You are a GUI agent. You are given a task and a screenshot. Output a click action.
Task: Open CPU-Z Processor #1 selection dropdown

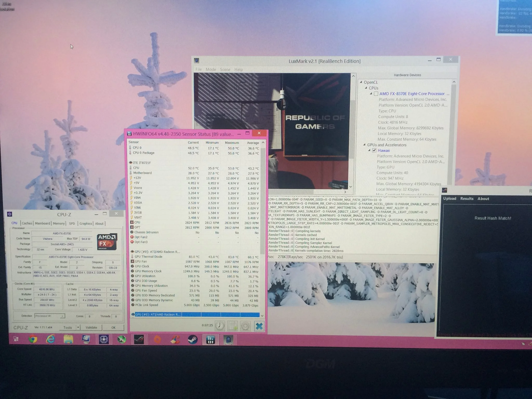tap(49, 316)
